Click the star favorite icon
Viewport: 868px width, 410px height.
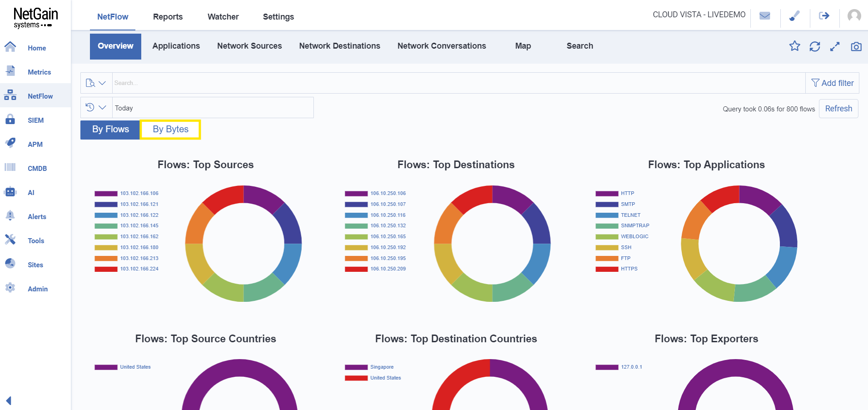tap(794, 46)
